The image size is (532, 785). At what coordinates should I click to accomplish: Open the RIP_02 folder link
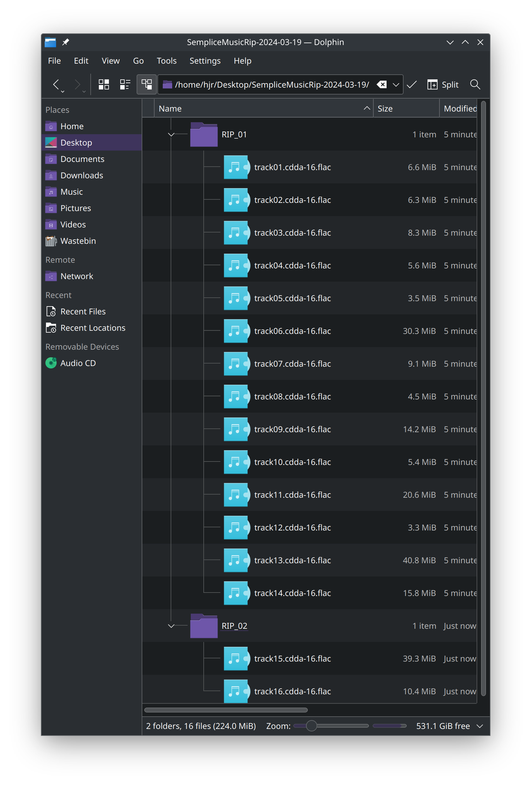coord(234,626)
